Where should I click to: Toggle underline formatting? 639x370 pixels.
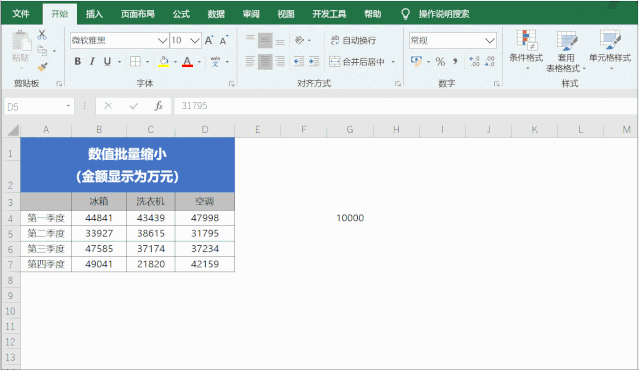107,62
